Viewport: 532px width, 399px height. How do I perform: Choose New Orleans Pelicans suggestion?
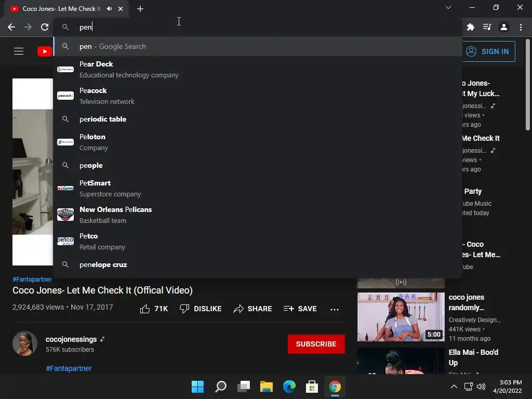pos(258,215)
